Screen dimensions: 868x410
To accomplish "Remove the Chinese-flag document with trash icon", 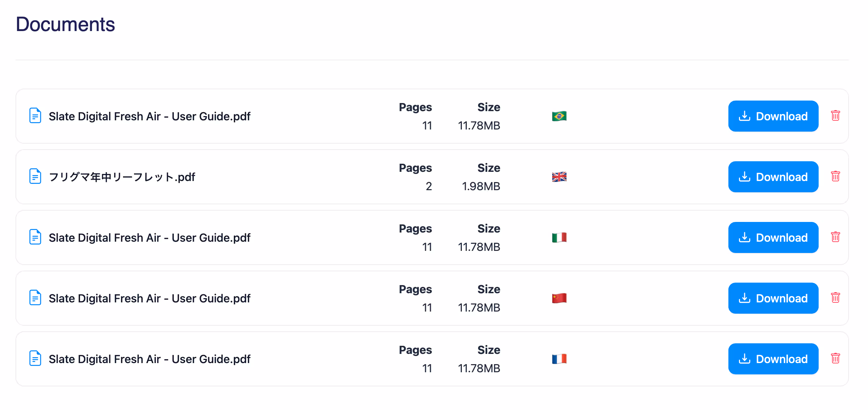I will (835, 298).
